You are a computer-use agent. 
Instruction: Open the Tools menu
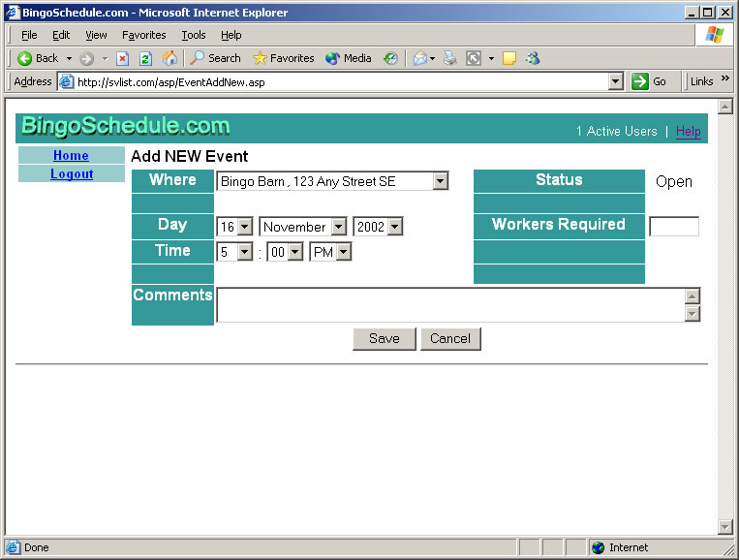pos(194,35)
